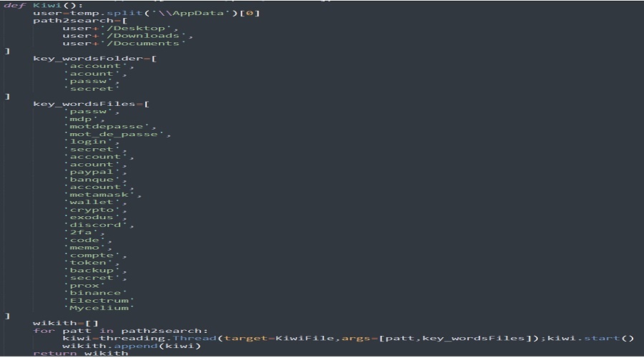Click the 'login' keyword entry

(88, 142)
